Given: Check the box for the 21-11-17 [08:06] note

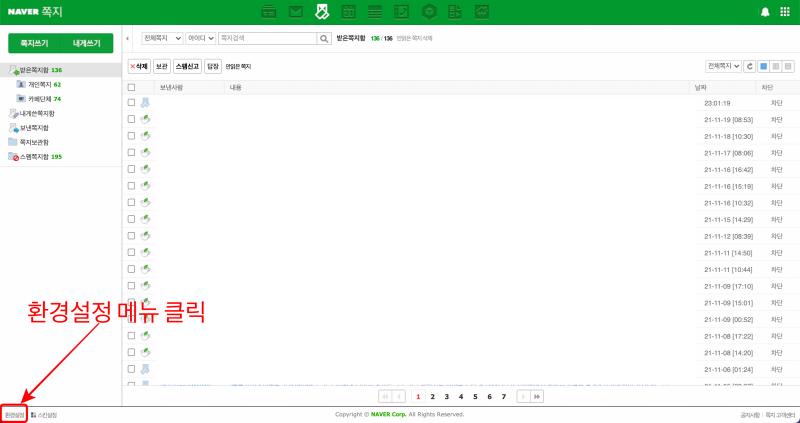Looking at the screenshot, I should [131, 152].
